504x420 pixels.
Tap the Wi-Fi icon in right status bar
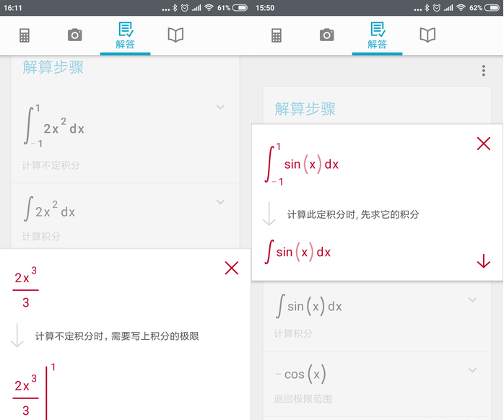[x=461, y=8]
